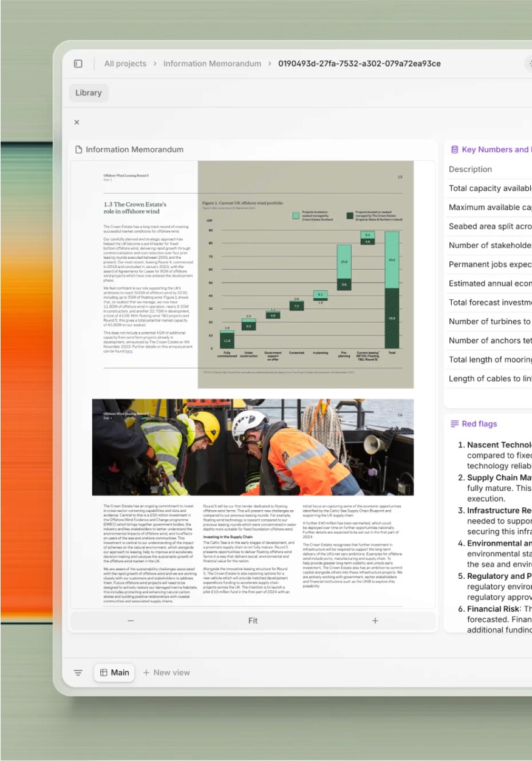Select the Seabed area split row
Screen dimensions: 532x761
pos(490,227)
